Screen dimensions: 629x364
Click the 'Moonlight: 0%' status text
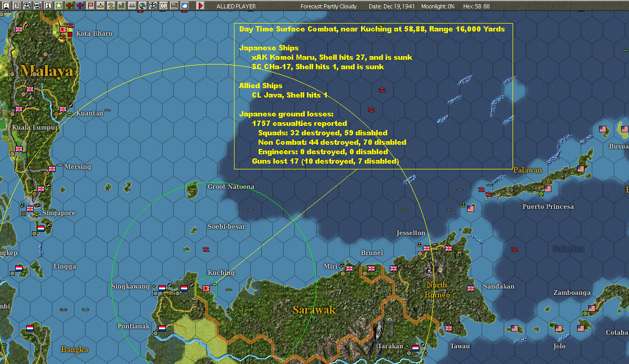point(438,6)
